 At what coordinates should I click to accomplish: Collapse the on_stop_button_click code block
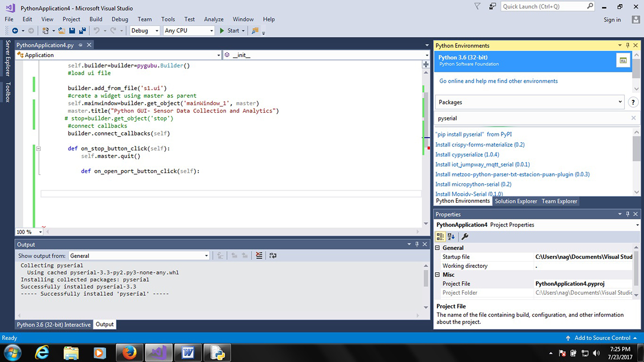[x=38, y=148]
